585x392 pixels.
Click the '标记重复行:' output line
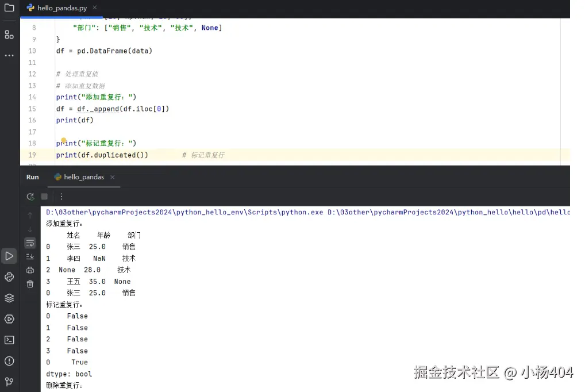(x=64, y=305)
